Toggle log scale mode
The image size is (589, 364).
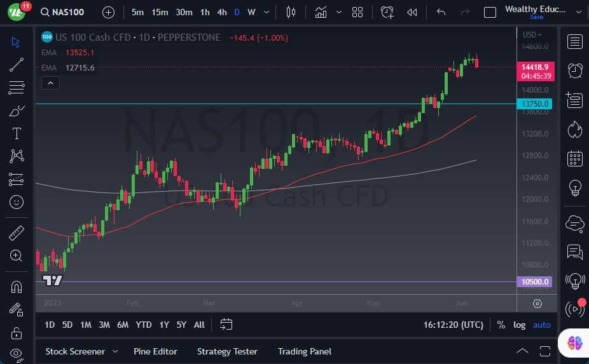(520, 325)
